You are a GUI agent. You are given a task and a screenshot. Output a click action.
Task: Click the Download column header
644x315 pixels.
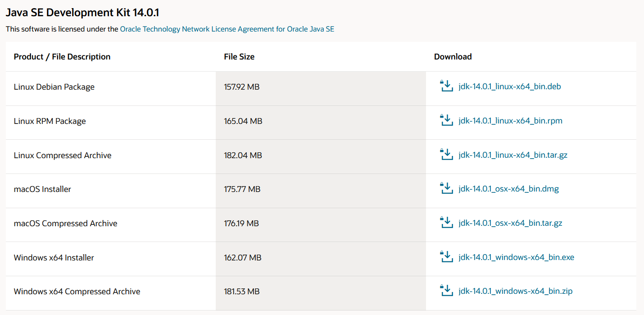tap(453, 57)
